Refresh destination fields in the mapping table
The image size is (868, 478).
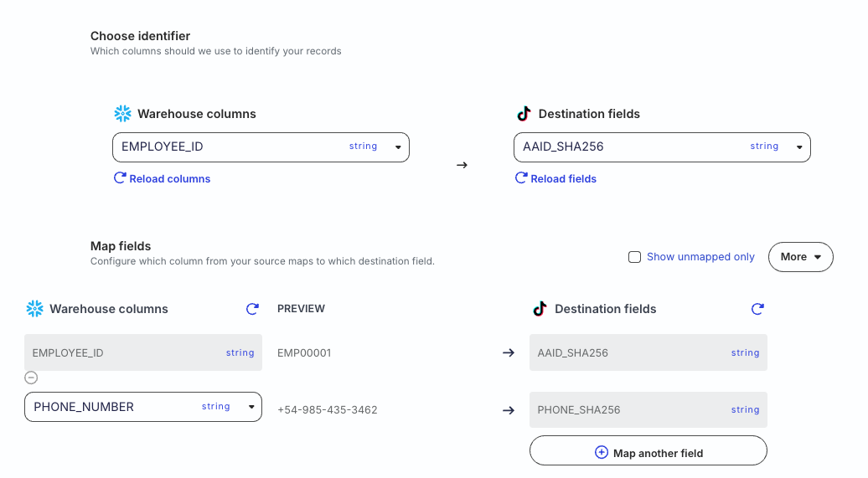(757, 309)
